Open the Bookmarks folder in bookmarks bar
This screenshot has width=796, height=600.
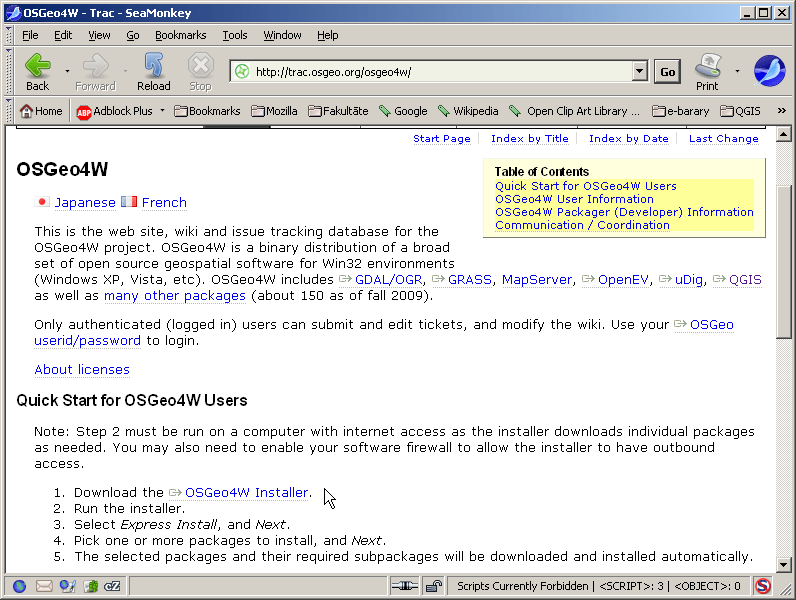[207, 111]
